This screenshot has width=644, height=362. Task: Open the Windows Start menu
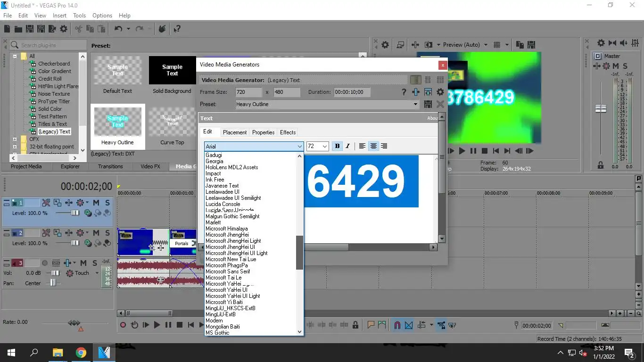tap(11, 352)
